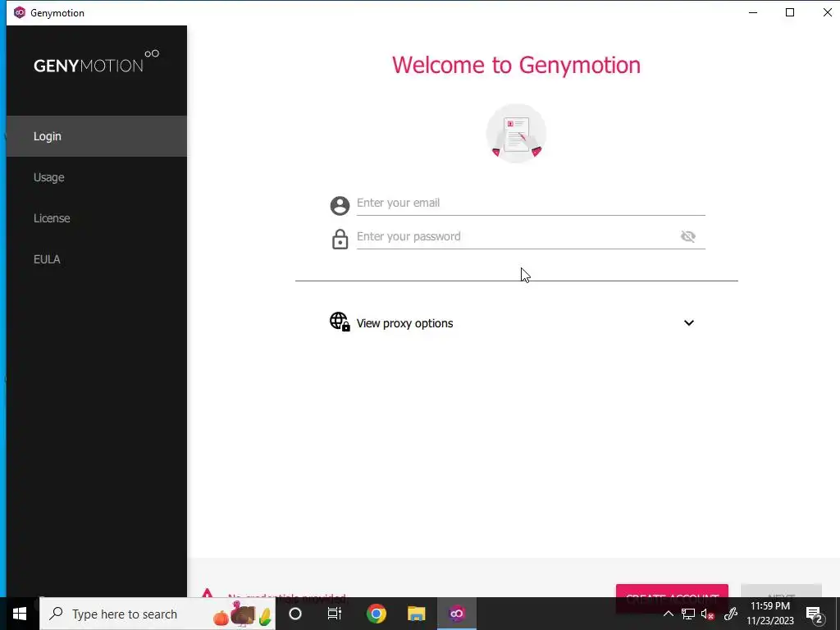Image resolution: width=840 pixels, height=630 pixels.
Task: Open File Explorer from taskbar
Action: coord(416,614)
